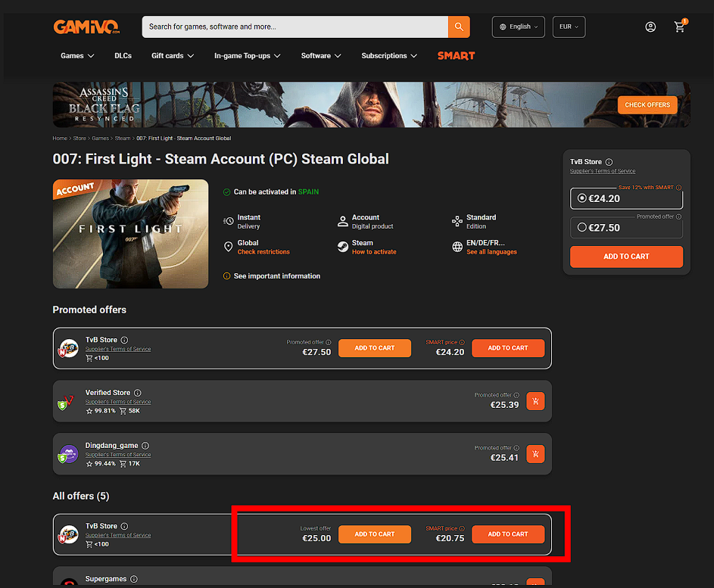
Task: Expand the English language dropdown
Action: (x=518, y=26)
